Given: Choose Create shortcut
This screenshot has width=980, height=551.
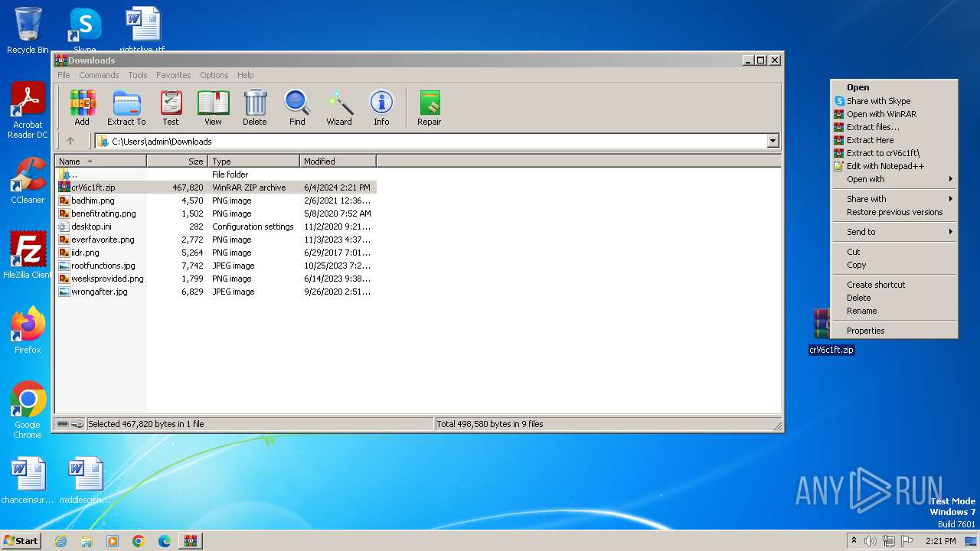Looking at the screenshot, I should [894, 285].
